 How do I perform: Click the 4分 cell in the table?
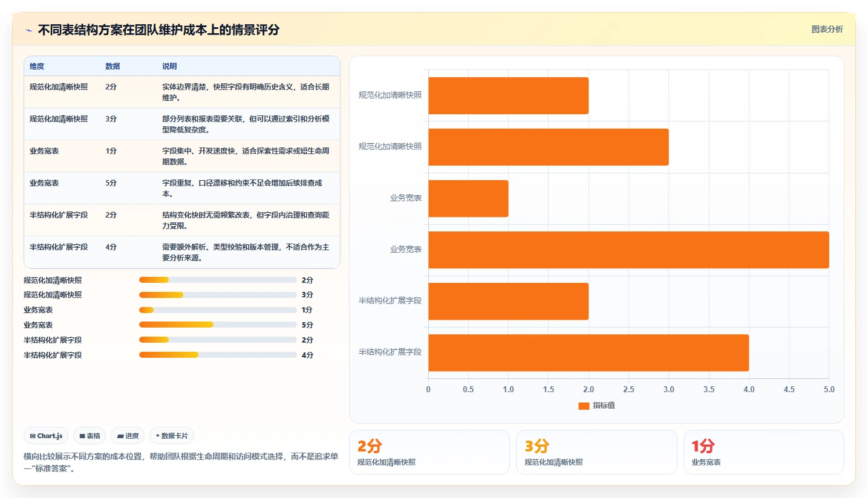tap(111, 247)
